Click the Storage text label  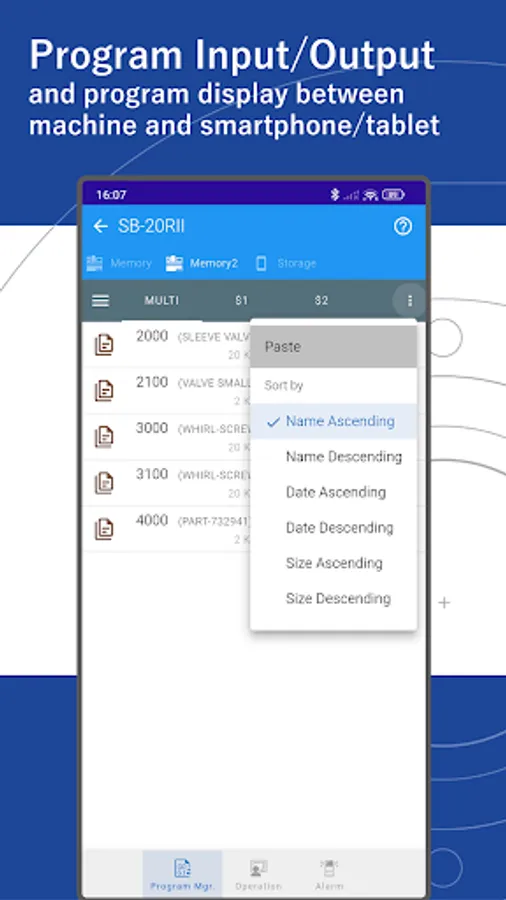tap(297, 263)
